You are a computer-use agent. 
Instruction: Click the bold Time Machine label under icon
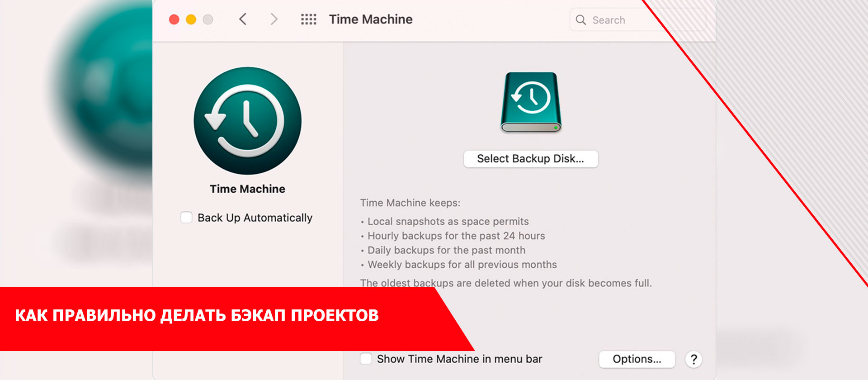pos(247,189)
